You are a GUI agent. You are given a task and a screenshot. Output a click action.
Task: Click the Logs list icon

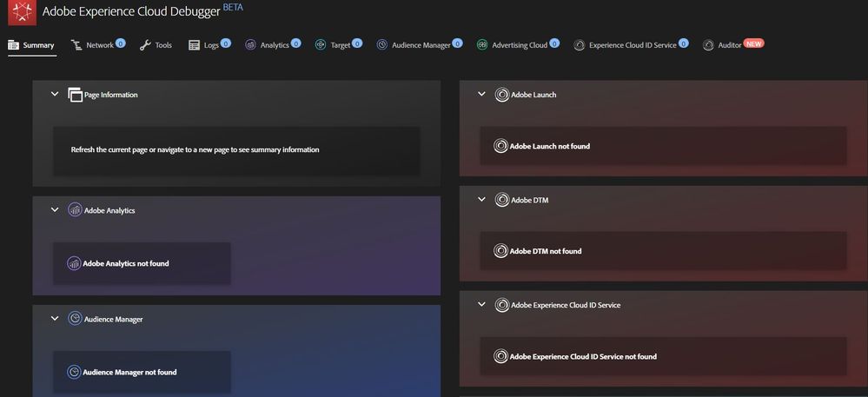[194, 45]
